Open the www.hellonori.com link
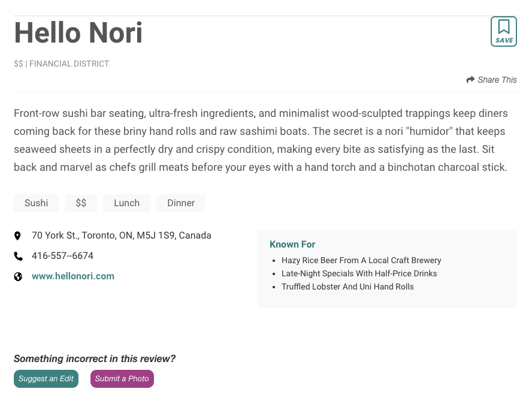Image resolution: width=532 pixels, height=407 pixels. (x=73, y=276)
